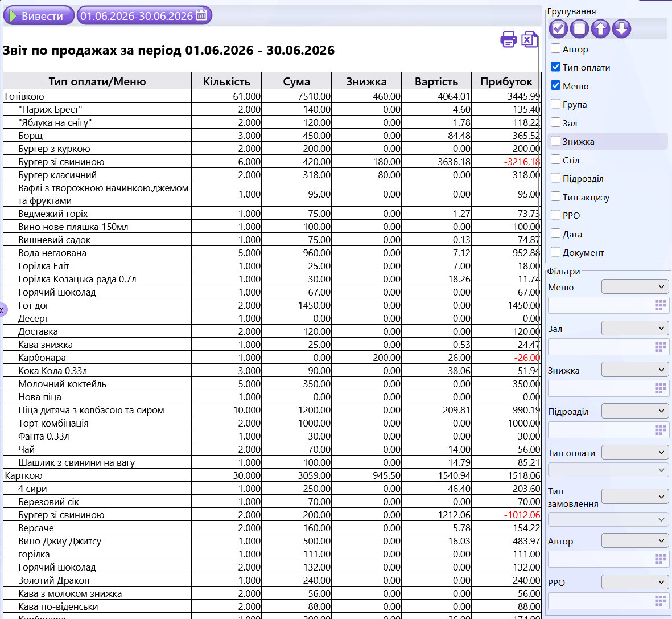
Task: Tick the Знижка grouping checkbox
Action: (555, 141)
